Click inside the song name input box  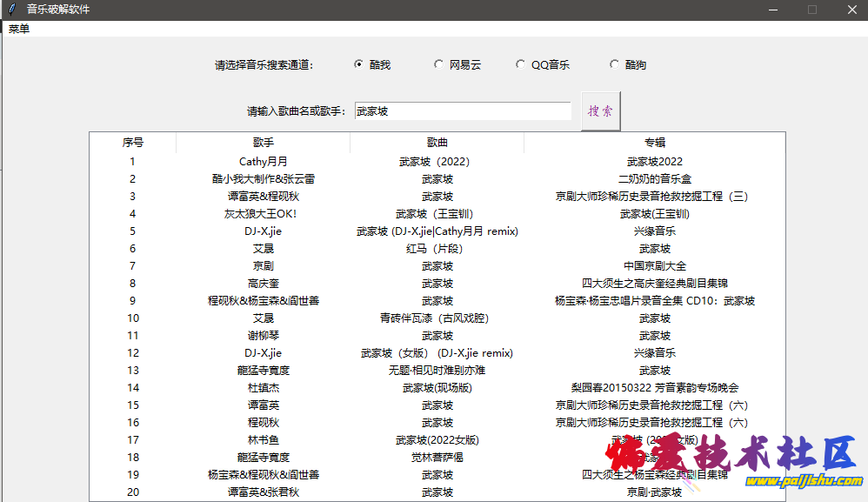(x=463, y=110)
